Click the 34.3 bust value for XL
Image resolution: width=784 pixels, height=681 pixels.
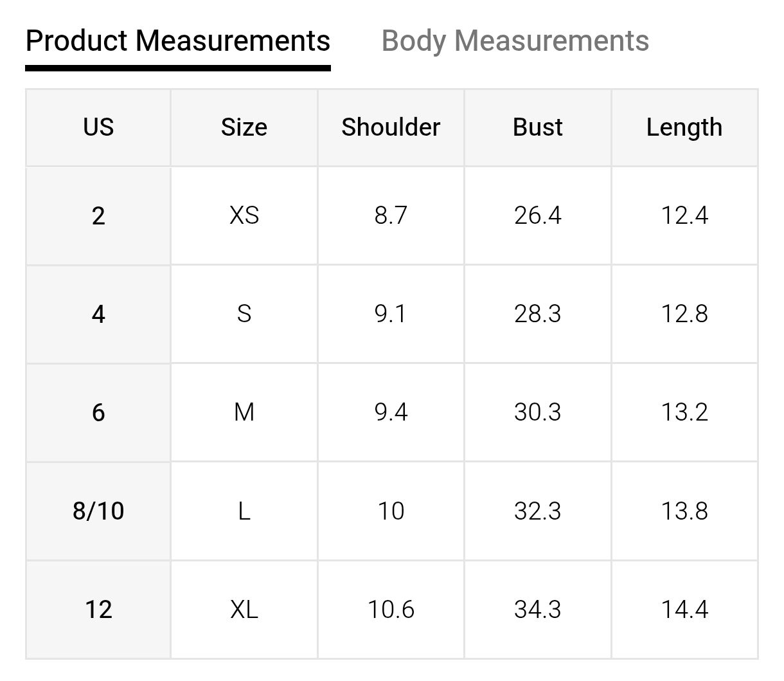538,609
